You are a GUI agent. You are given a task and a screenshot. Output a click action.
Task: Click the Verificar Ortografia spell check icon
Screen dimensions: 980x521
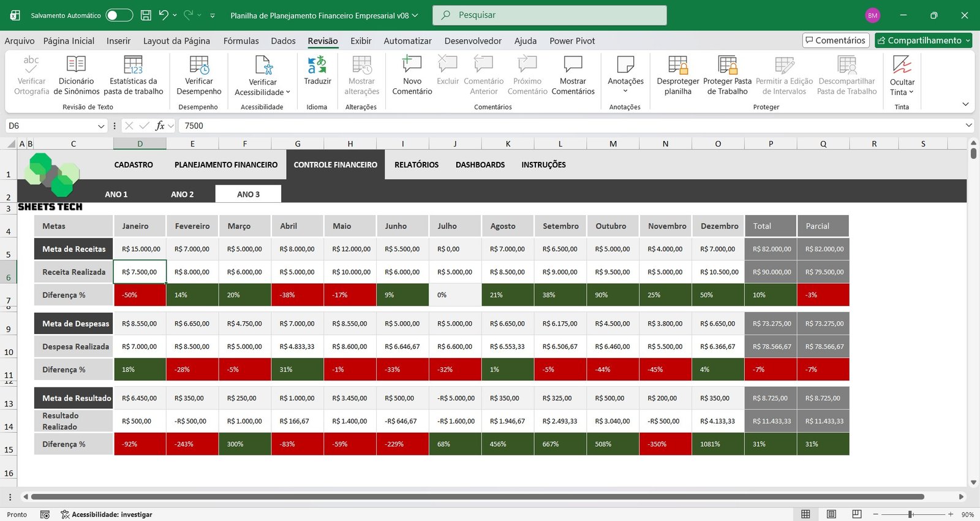31,65
